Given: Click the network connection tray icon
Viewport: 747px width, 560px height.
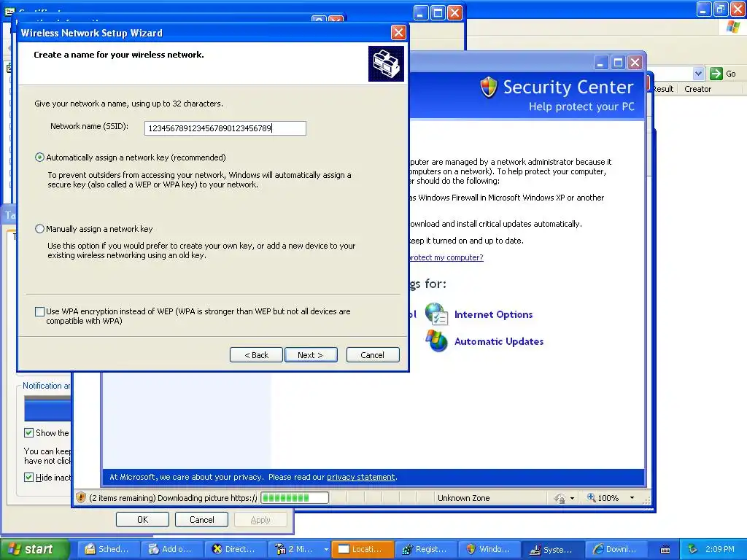Looking at the screenshot, I should (693, 549).
